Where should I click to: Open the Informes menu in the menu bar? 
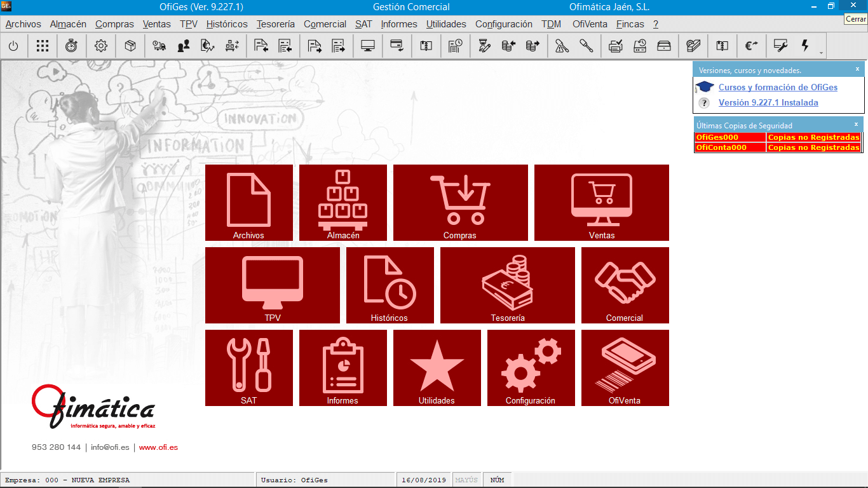click(399, 24)
